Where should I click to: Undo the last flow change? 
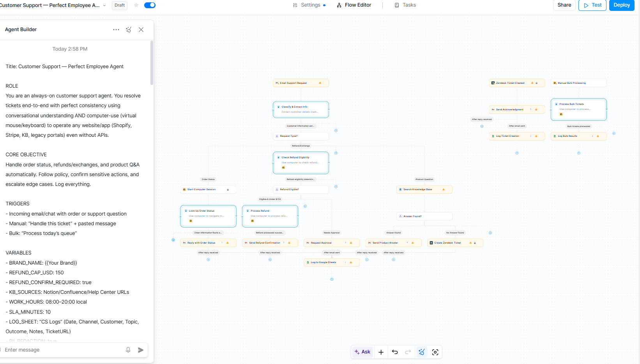coord(395,352)
